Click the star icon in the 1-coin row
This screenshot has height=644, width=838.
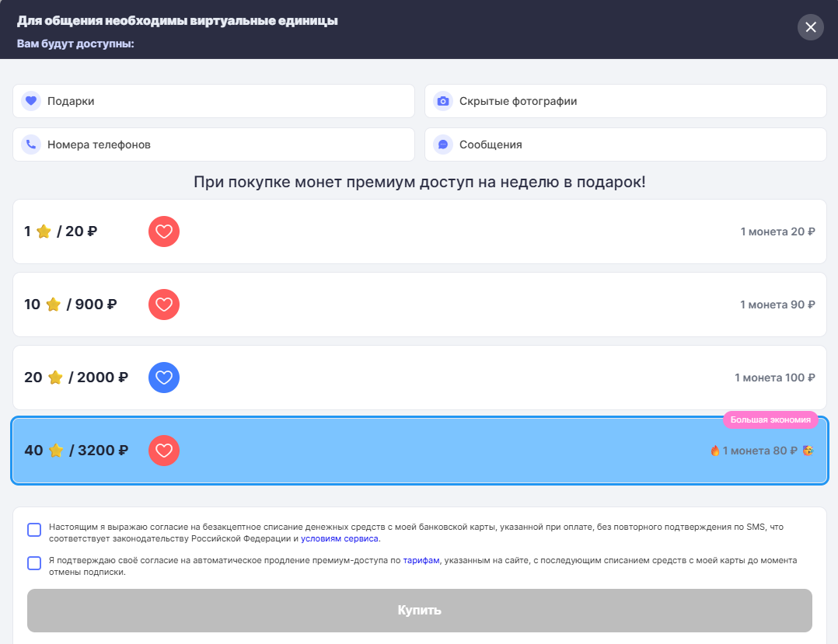click(x=43, y=231)
